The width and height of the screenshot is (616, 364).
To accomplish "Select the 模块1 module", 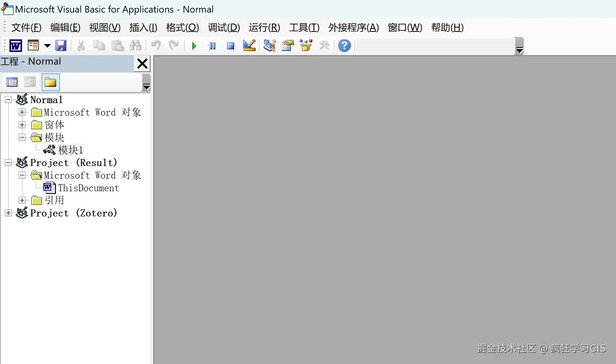I will pos(71,150).
